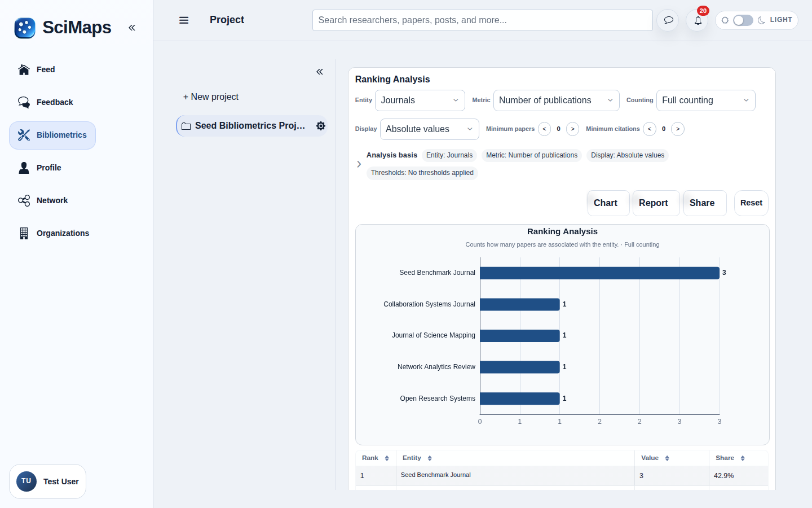Switch to the Chart tab
The image size is (812, 508).
tap(608, 203)
